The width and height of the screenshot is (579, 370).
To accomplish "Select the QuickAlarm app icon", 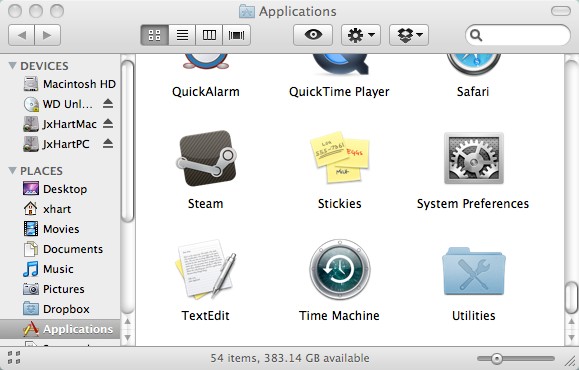I will (x=206, y=62).
